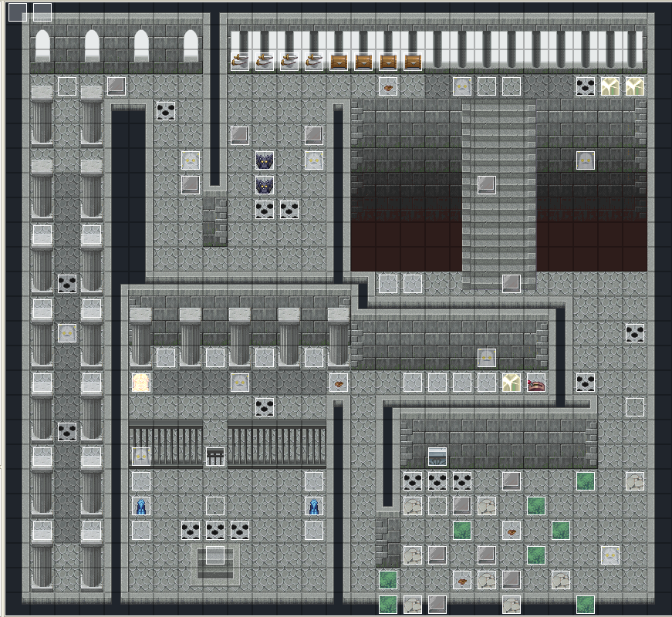Image resolution: width=672 pixels, height=617 pixels.
Task: Select the ghost behind the jail bars
Action: tap(141, 457)
